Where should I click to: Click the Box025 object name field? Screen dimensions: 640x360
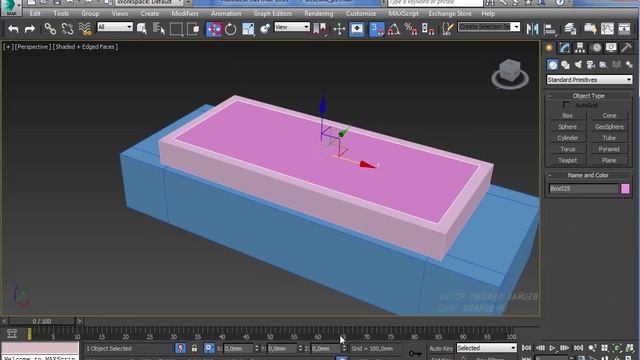coord(584,189)
